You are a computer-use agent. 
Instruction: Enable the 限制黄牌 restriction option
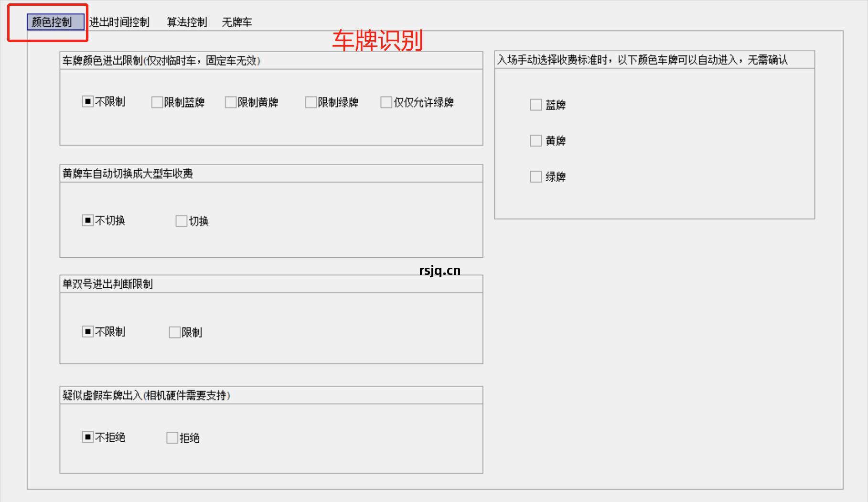pyautogui.click(x=231, y=102)
